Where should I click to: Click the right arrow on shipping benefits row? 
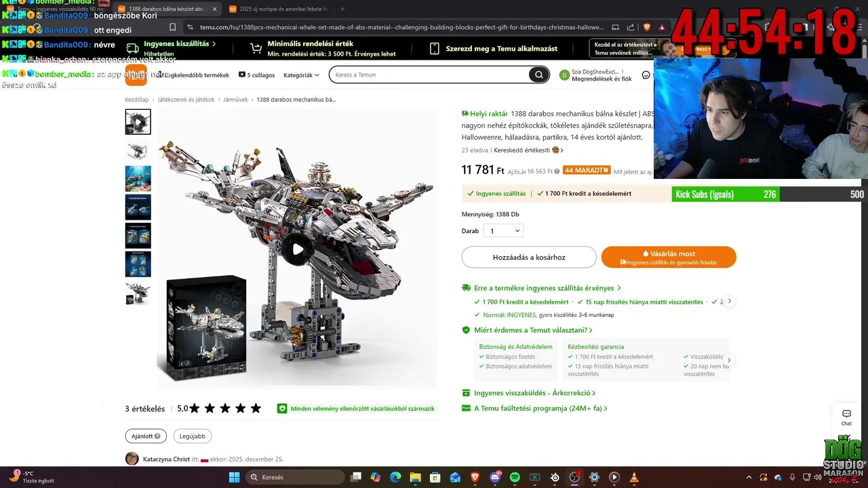(x=729, y=302)
